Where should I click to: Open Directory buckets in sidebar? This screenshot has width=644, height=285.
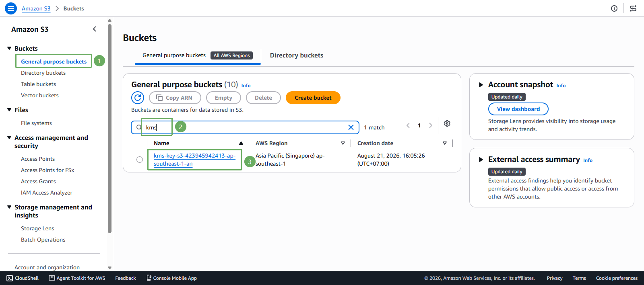pyautogui.click(x=43, y=73)
